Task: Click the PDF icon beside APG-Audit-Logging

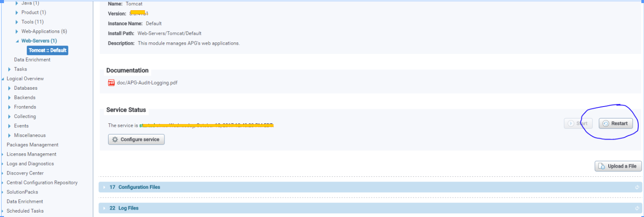Action: (111, 83)
